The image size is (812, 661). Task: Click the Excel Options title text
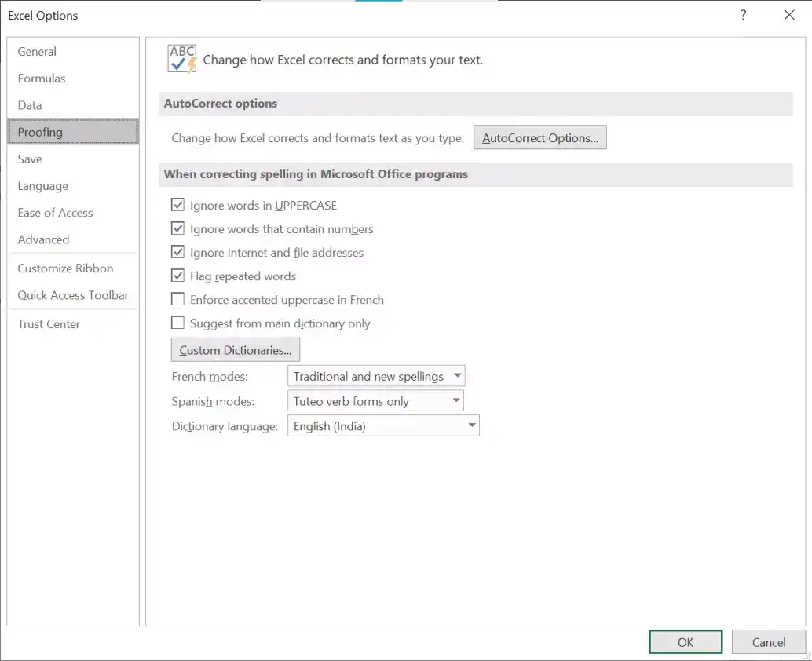point(43,16)
